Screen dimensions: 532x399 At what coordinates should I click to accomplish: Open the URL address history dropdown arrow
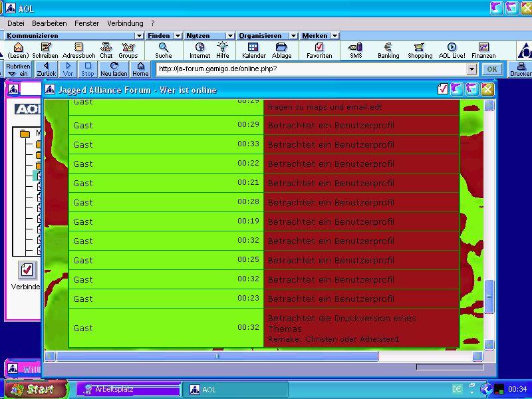click(x=471, y=69)
